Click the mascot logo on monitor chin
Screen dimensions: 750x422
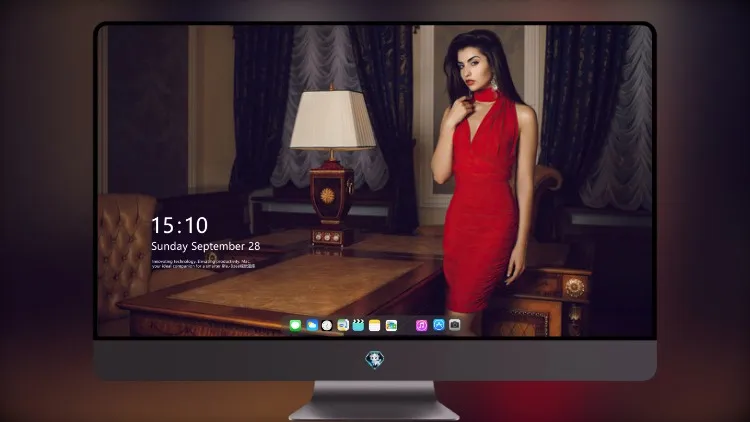tap(375, 359)
